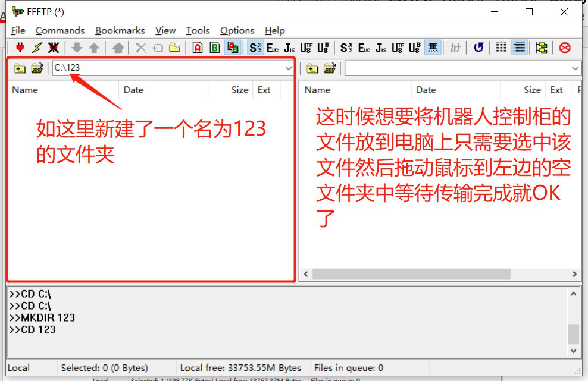Sort local files by Name column

[x=24, y=90]
